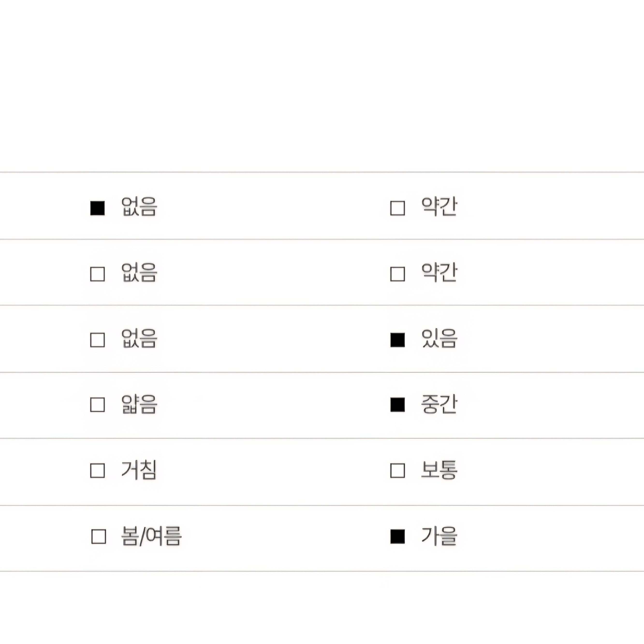Uncheck the 가을 checkbox
Viewport: 644px width, 644px height.
tap(397, 536)
